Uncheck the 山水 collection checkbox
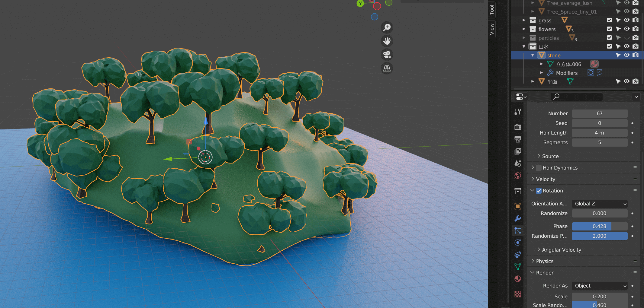 click(x=609, y=46)
